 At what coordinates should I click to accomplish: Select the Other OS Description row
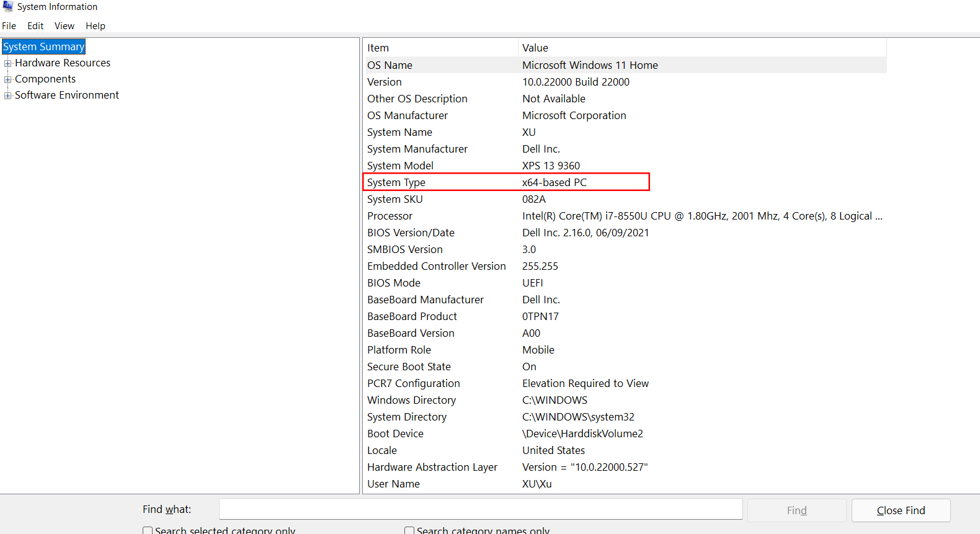pos(625,99)
